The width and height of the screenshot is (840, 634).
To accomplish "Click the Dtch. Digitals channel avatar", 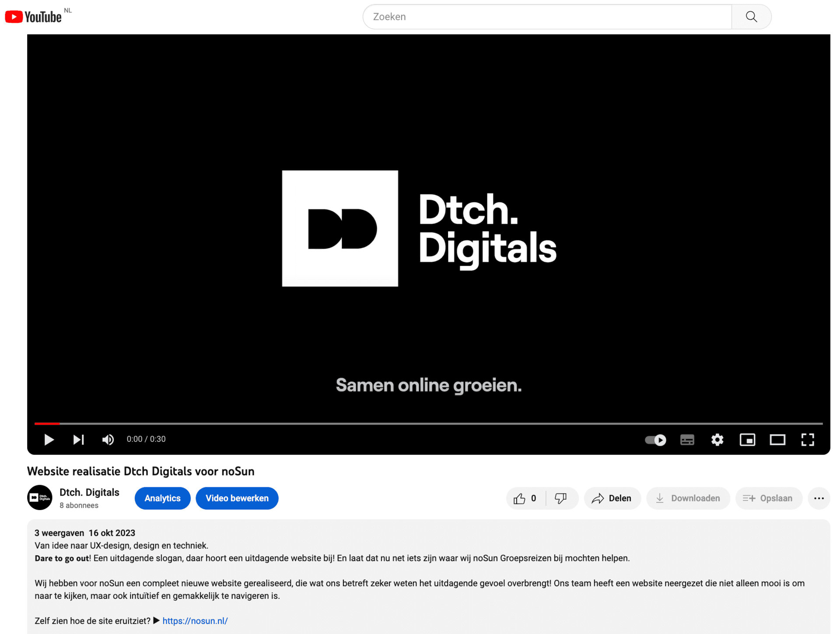I will click(40, 497).
